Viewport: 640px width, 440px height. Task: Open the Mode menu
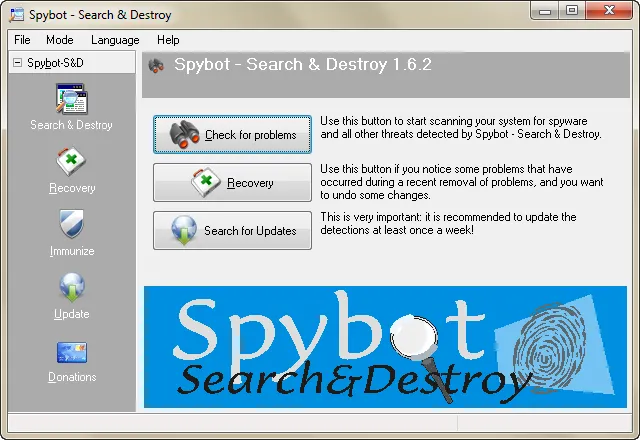(60, 40)
